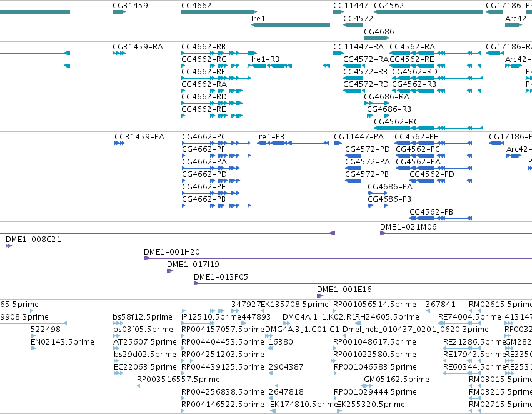Click the CG31459 gene label
This screenshot has width=532, height=414.
(x=130, y=6)
